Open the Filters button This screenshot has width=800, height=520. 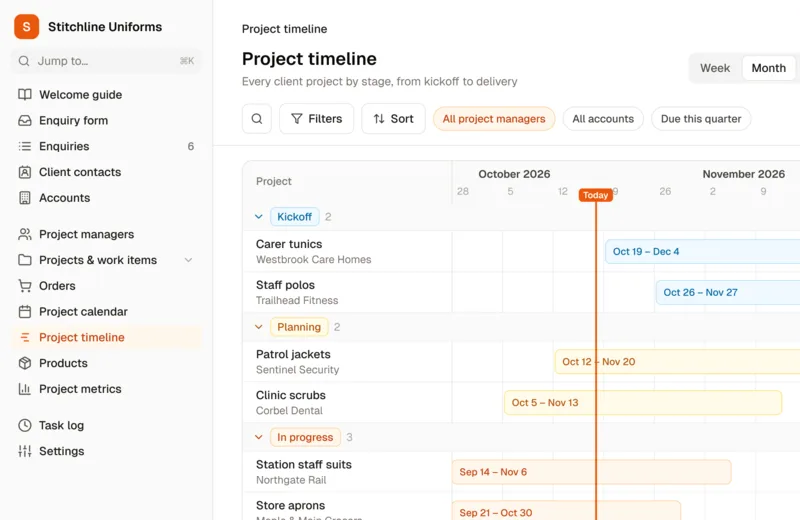coord(316,119)
